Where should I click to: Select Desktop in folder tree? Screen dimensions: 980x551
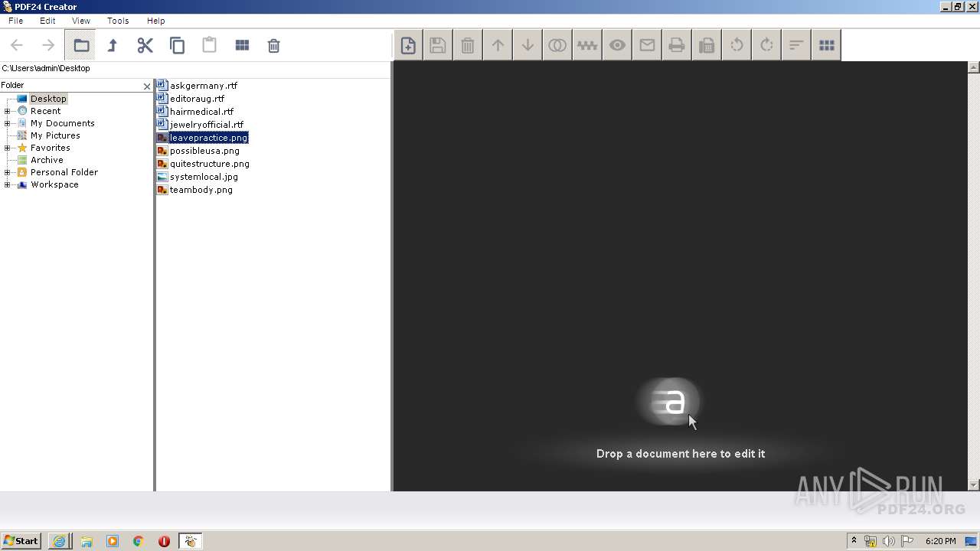pyautogui.click(x=48, y=99)
